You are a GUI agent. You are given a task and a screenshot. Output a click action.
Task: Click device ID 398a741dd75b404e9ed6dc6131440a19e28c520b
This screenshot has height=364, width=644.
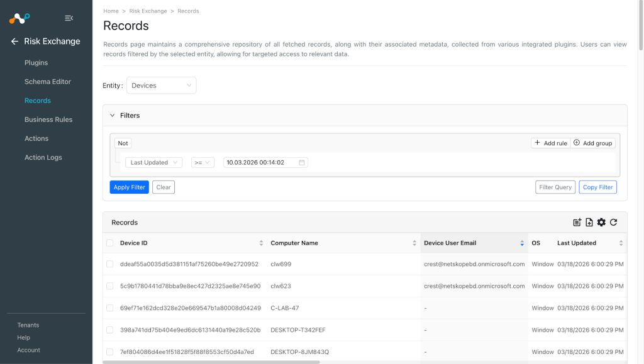tap(190, 330)
